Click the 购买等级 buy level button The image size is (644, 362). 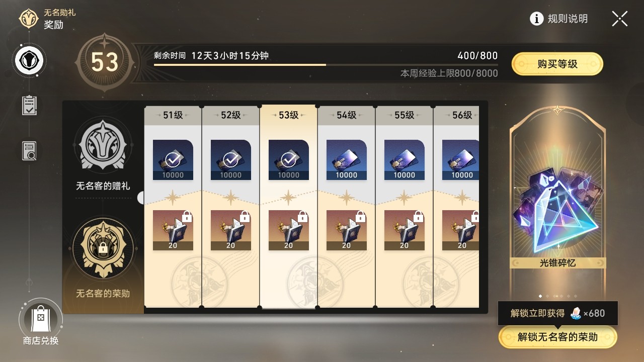(x=557, y=64)
